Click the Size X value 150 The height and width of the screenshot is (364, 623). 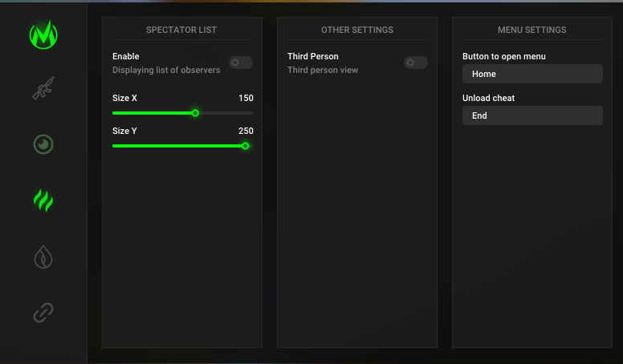[246, 98]
